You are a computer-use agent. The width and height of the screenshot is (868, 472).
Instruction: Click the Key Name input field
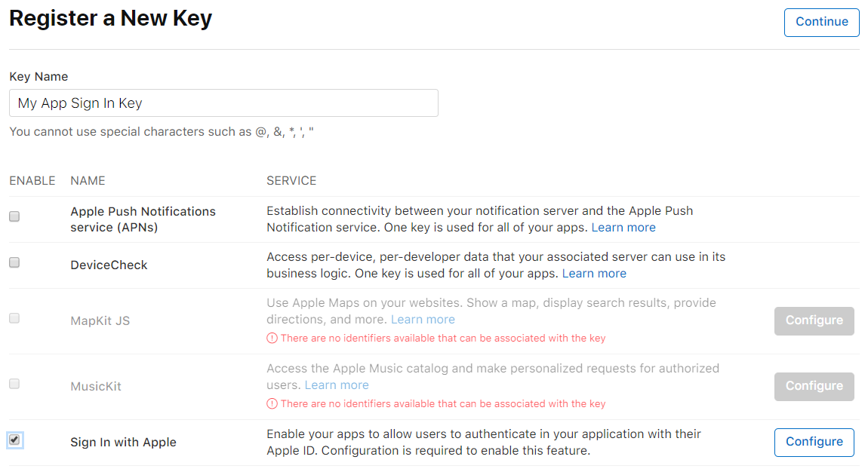coord(223,103)
